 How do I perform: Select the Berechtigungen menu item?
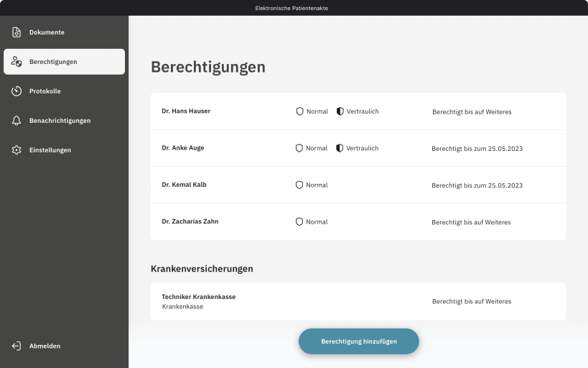tap(64, 62)
